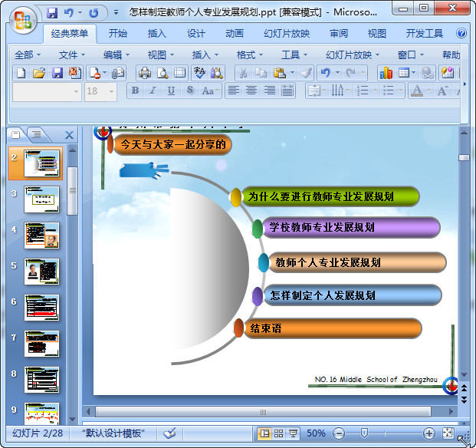Toggle Bold formatting
This screenshot has height=448, width=476.
click(136, 91)
